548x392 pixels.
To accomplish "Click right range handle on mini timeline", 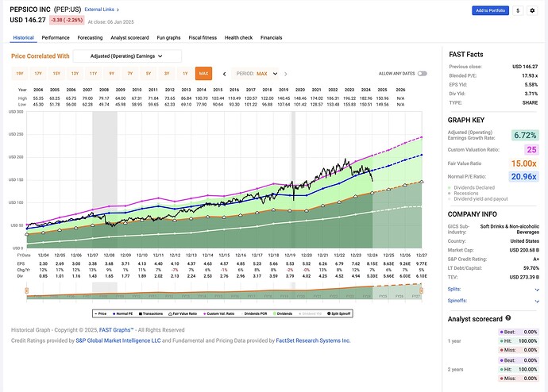I will tap(421, 290).
